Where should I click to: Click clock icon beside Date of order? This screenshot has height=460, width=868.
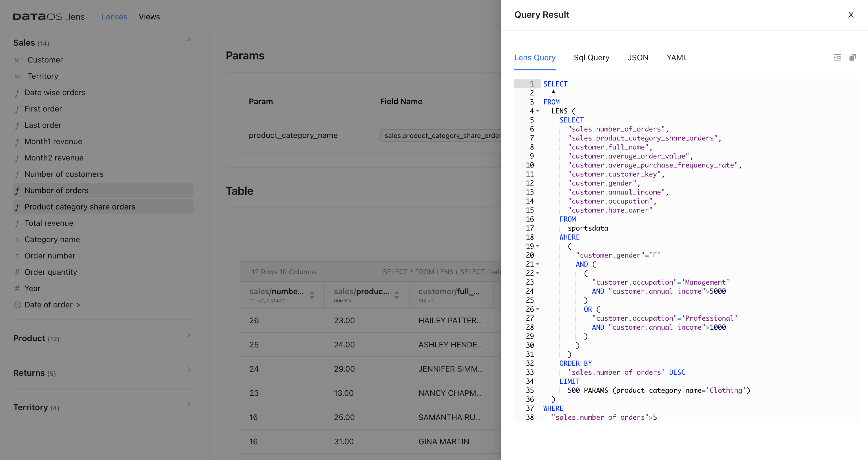[x=17, y=305]
